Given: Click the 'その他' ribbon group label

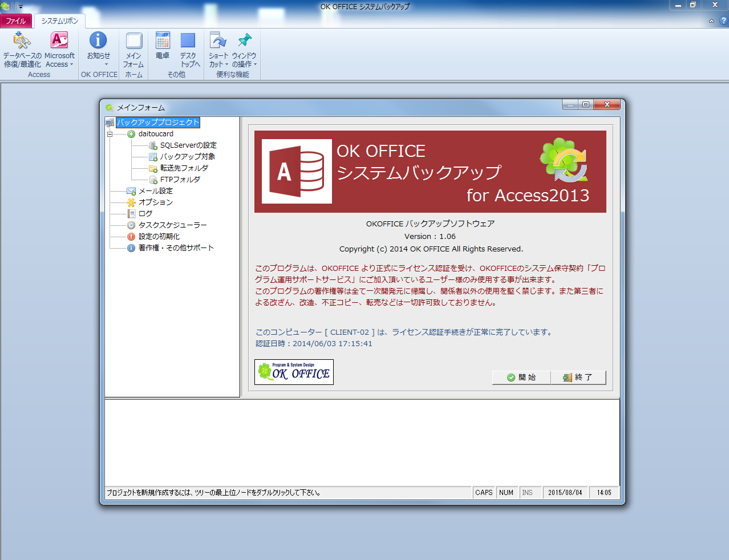Looking at the screenshot, I should (176, 75).
